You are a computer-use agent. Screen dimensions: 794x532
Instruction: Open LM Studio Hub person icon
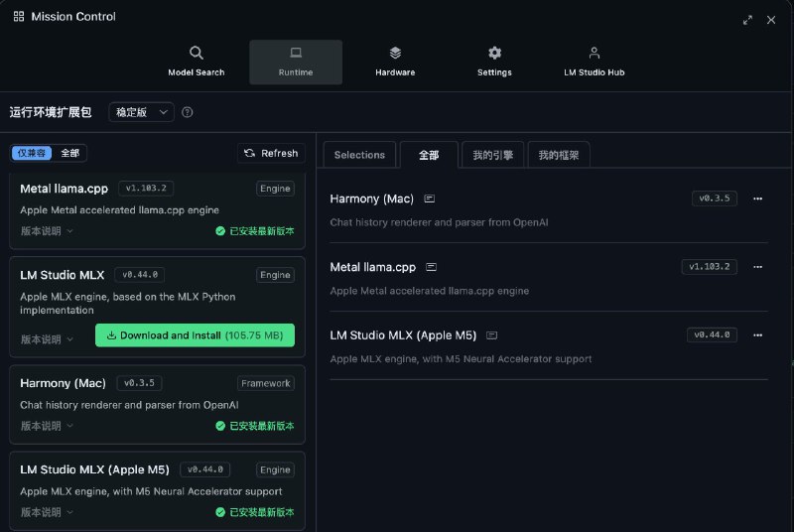coord(594,54)
